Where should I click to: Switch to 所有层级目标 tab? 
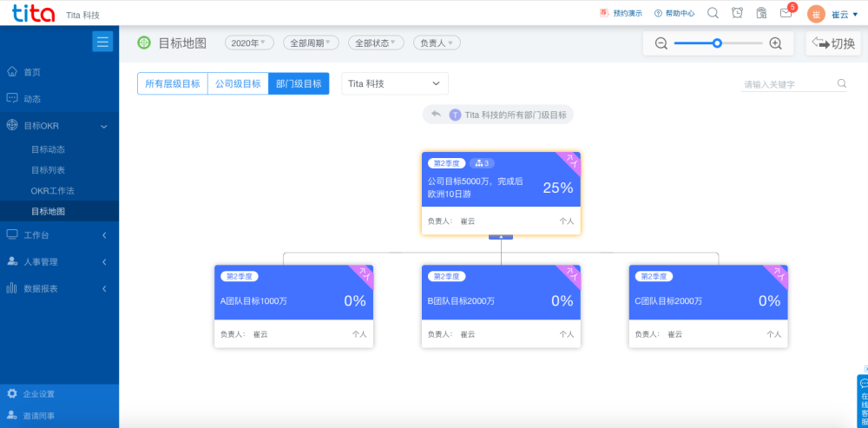pyautogui.click(x=173, y=83)
